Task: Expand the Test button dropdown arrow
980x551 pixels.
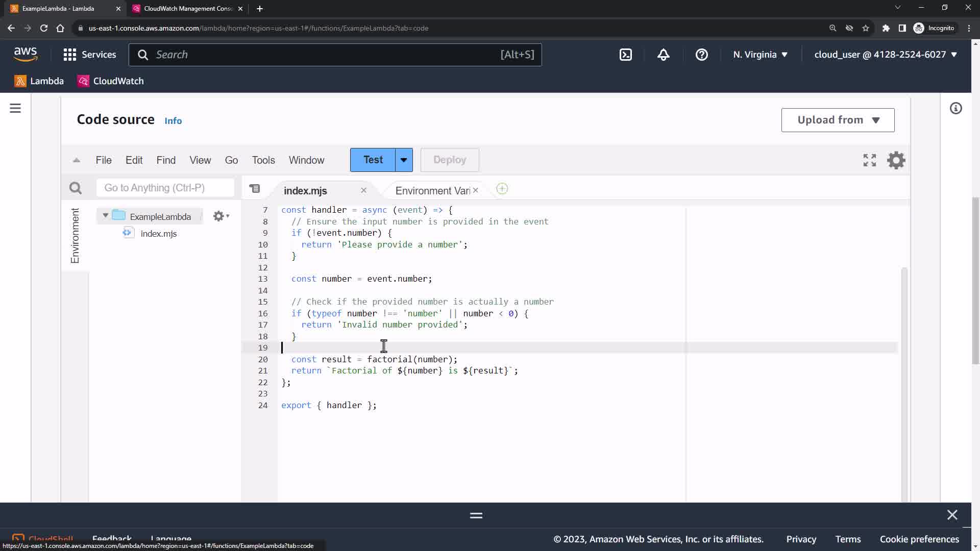Action: pos(403,160)
